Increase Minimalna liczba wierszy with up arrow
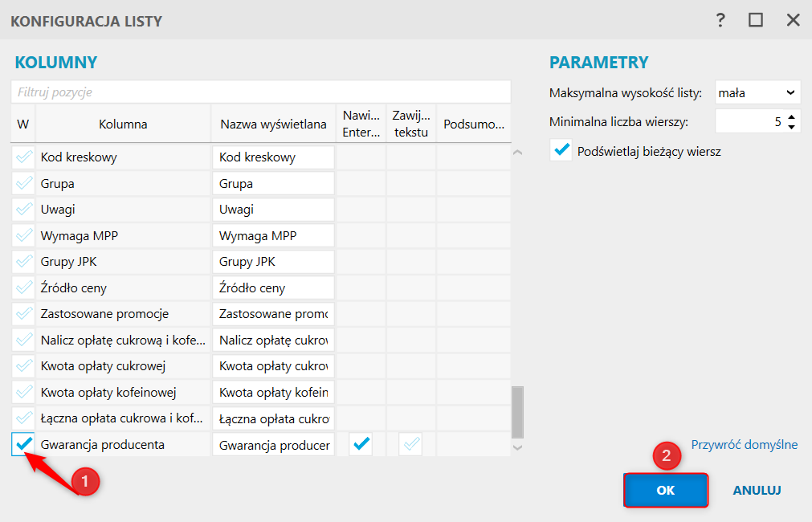This screenshot has width=812, height=522. click(791, 117)
